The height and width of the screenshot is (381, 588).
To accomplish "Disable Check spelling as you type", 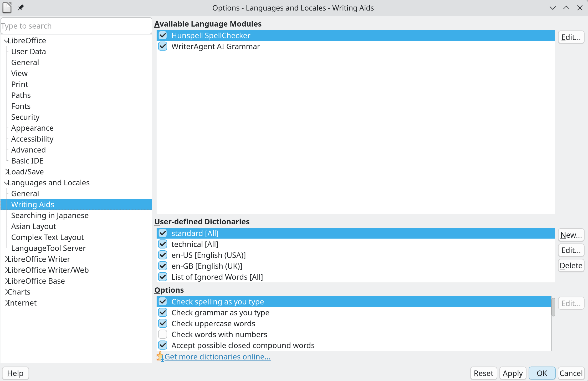I will point(163,302).
